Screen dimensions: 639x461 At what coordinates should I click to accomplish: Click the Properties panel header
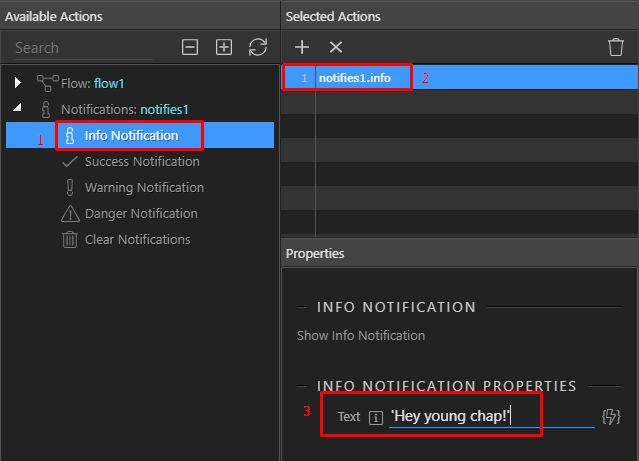point(459,253)
